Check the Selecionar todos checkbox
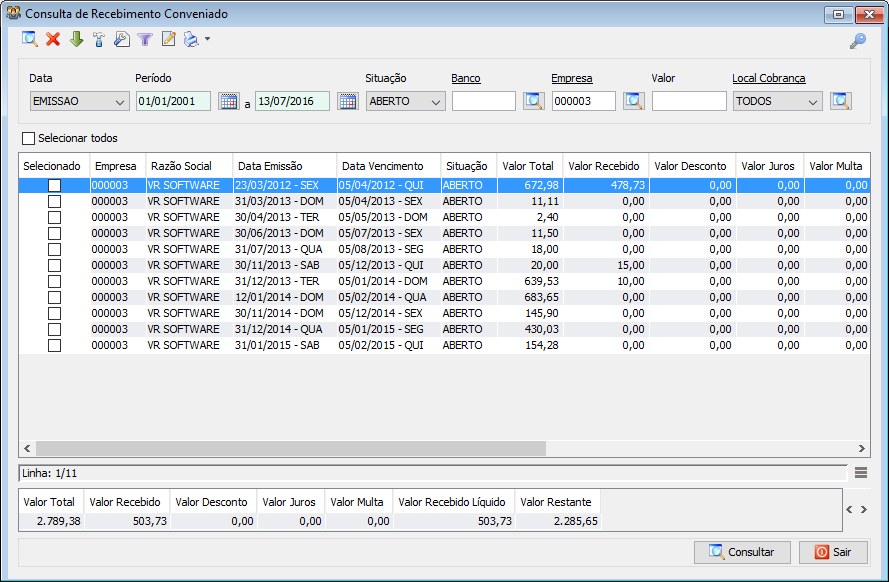889x582 pixels. point(28,138)
